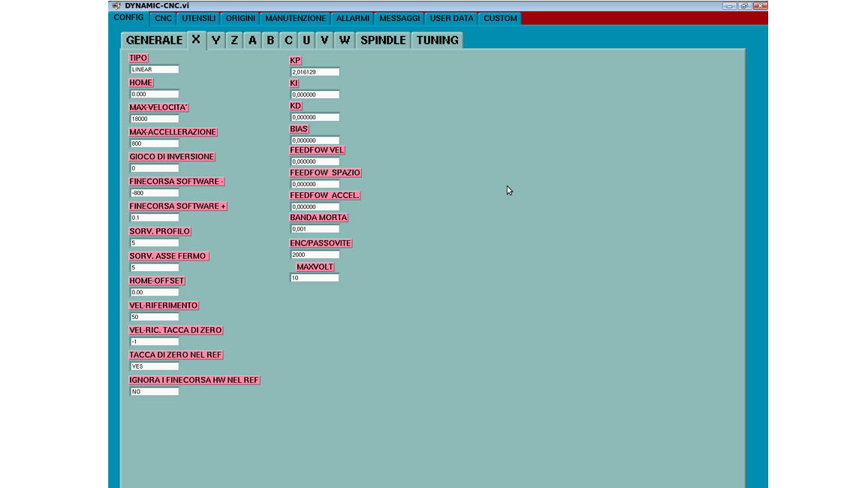Select the A axis tab

[252, 41]
